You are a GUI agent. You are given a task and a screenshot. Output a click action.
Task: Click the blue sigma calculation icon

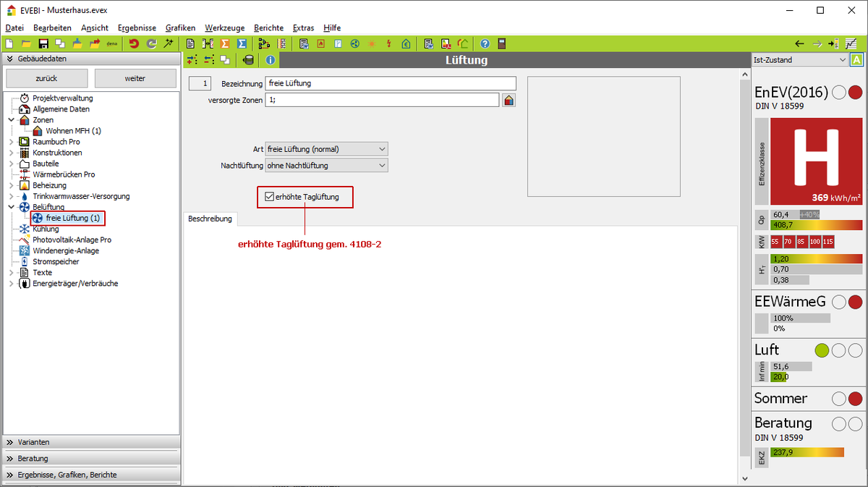[242, 43]
